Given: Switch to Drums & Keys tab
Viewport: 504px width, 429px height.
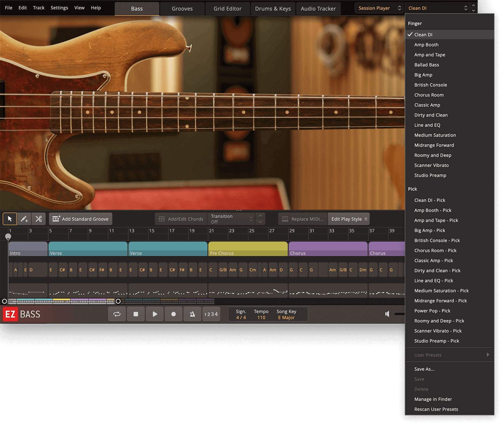Looking at the screenshot, I should point(273,9).
